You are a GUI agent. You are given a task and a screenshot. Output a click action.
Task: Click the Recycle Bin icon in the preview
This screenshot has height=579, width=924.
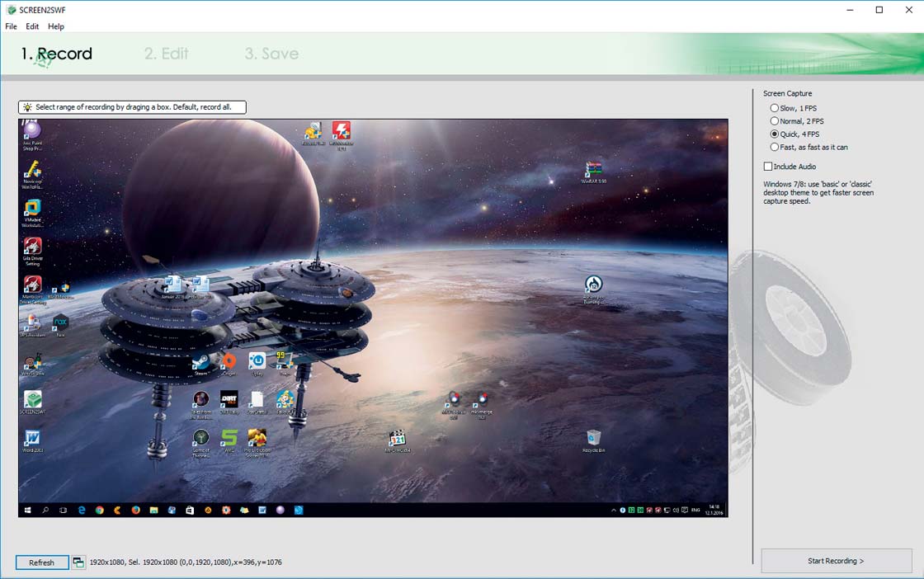(x=593, y=438)
